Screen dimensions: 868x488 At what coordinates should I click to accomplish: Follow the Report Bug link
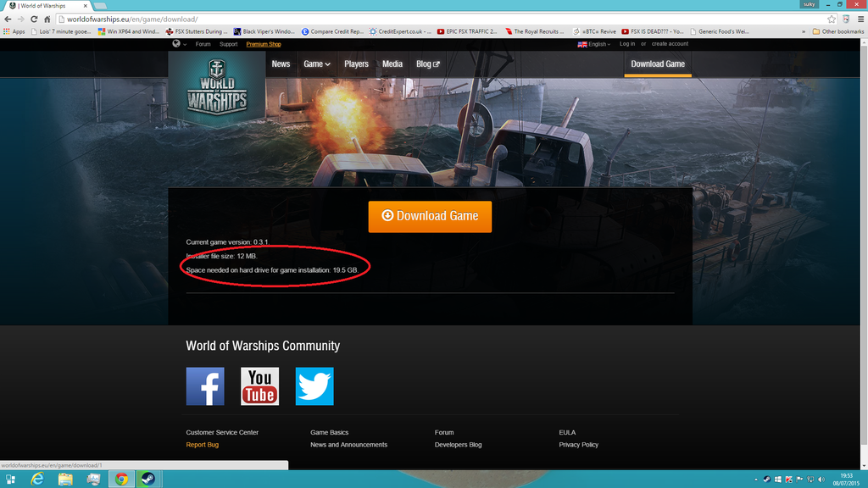(202, 445)
